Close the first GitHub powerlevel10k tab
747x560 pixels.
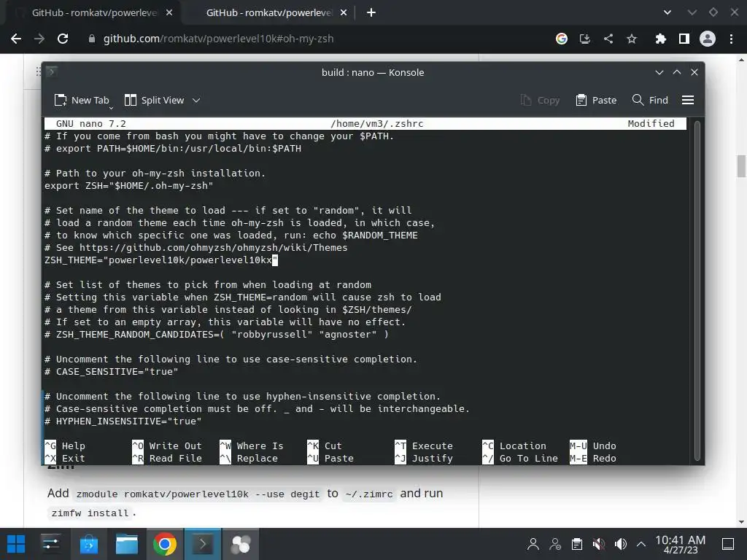[169, 13]
